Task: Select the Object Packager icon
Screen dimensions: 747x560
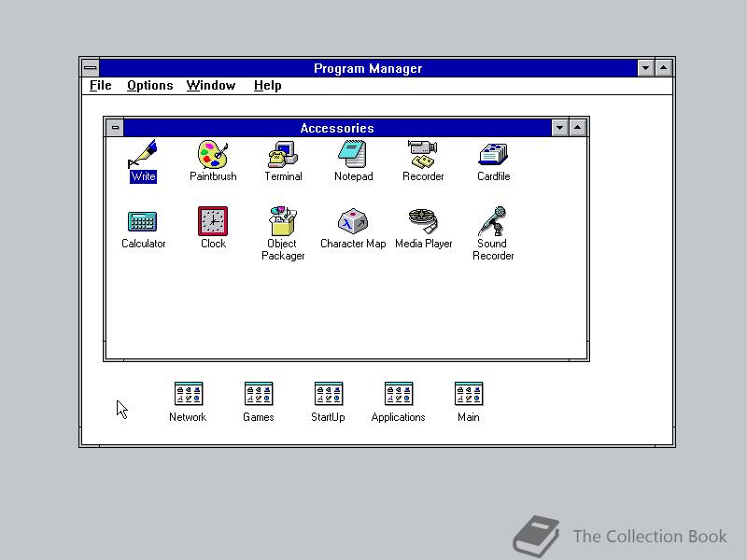Action: (x=283, y=221)
